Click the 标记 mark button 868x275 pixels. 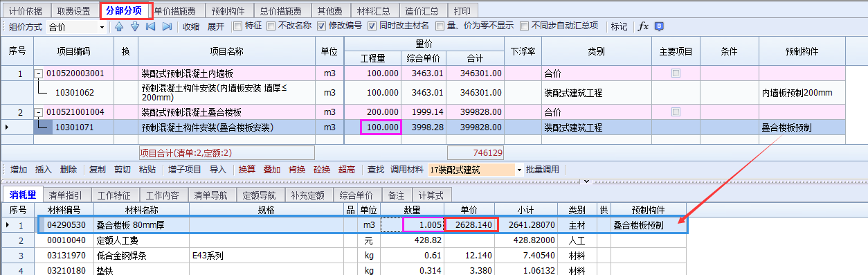click(619, 26)
